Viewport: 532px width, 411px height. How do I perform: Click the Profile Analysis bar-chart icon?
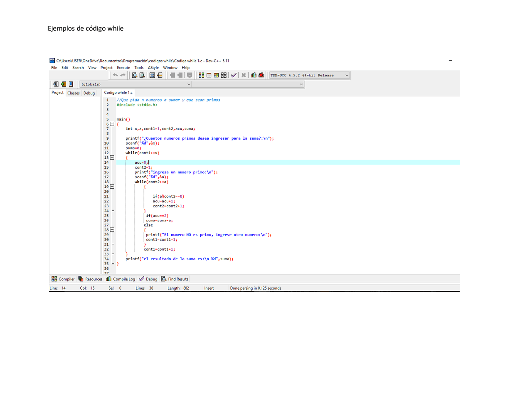pyautogui.click(x=254, y=75)
